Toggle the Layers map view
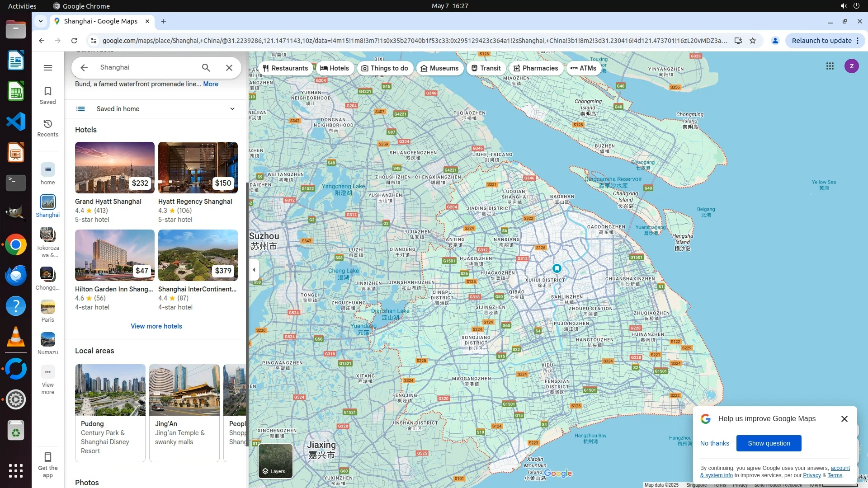The height and width of the screenshot is (488, 868). (x=275, y=461)
